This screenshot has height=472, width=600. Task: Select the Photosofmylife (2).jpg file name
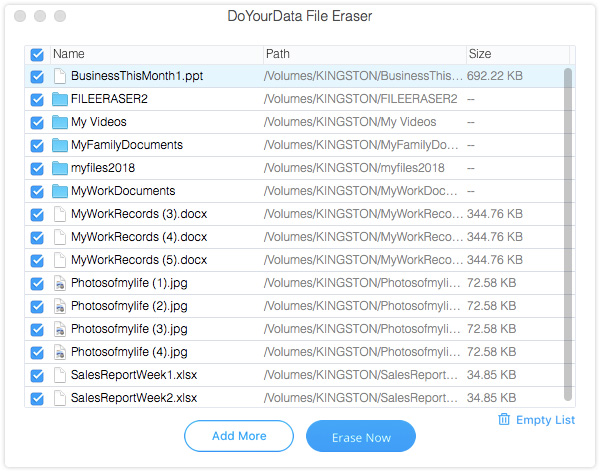[x=129, y=306]
